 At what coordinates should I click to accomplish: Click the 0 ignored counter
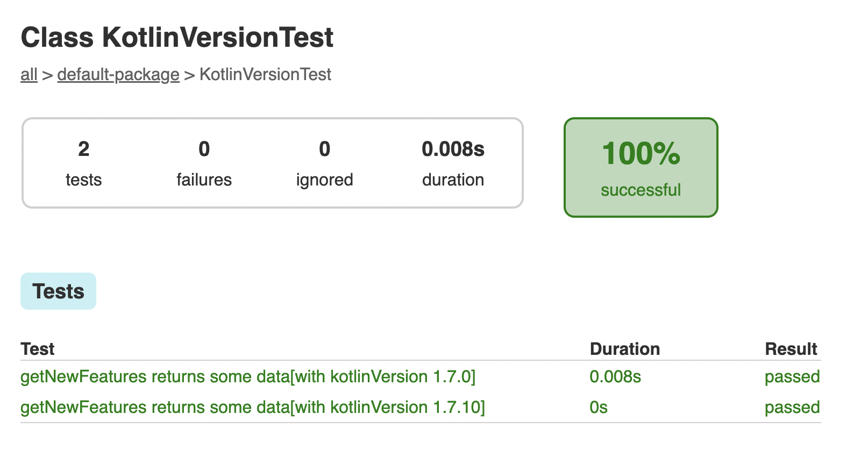coord(324,163)
